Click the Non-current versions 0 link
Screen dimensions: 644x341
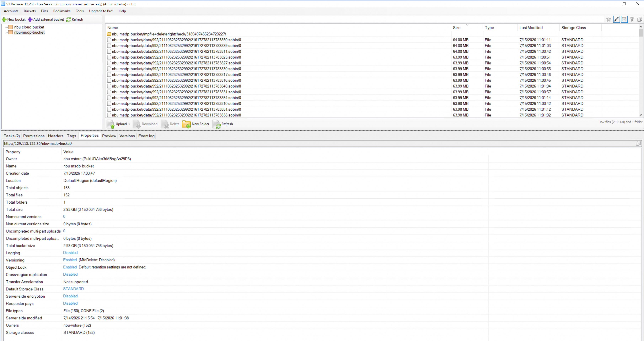[64, 216]
